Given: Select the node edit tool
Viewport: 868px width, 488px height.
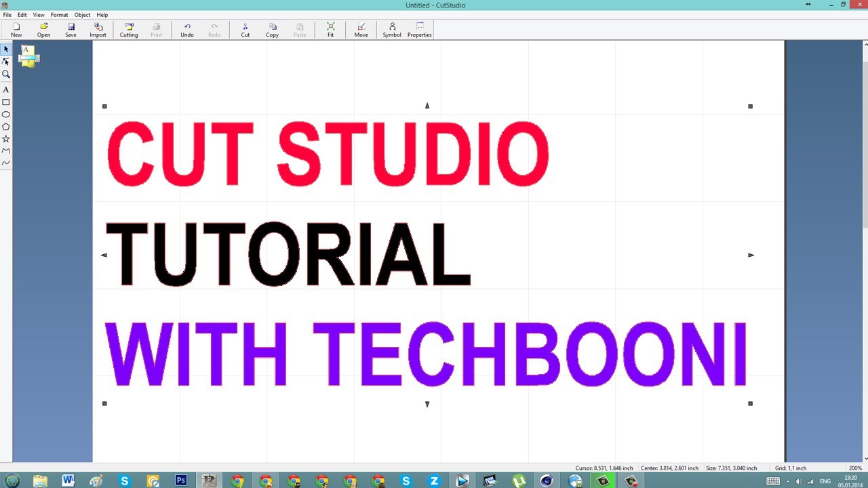Looking at the screenshot, I should [x=6, y=62].
